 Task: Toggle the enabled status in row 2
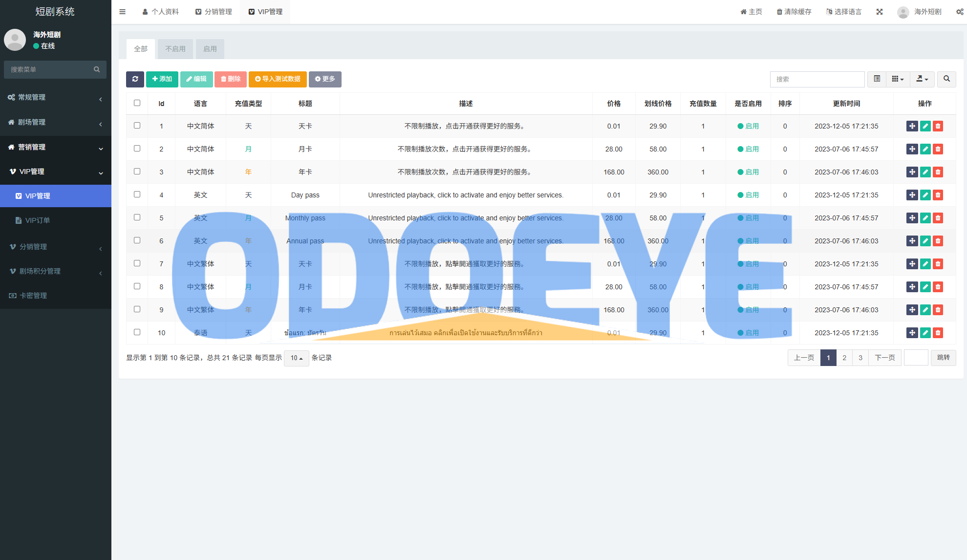tap(748, 149)
